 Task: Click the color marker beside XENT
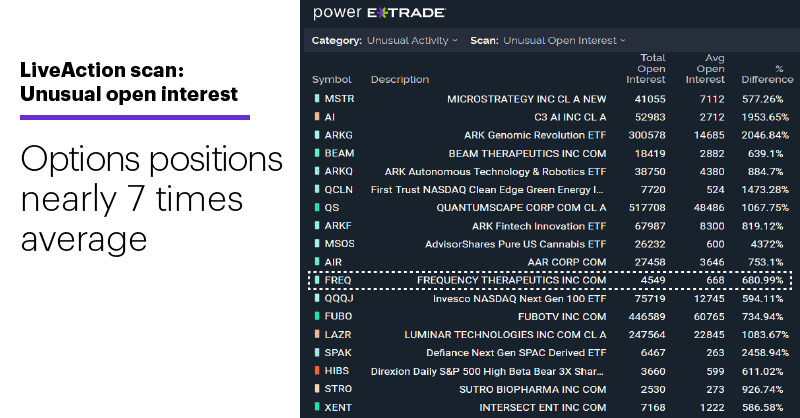click(317, 407)
